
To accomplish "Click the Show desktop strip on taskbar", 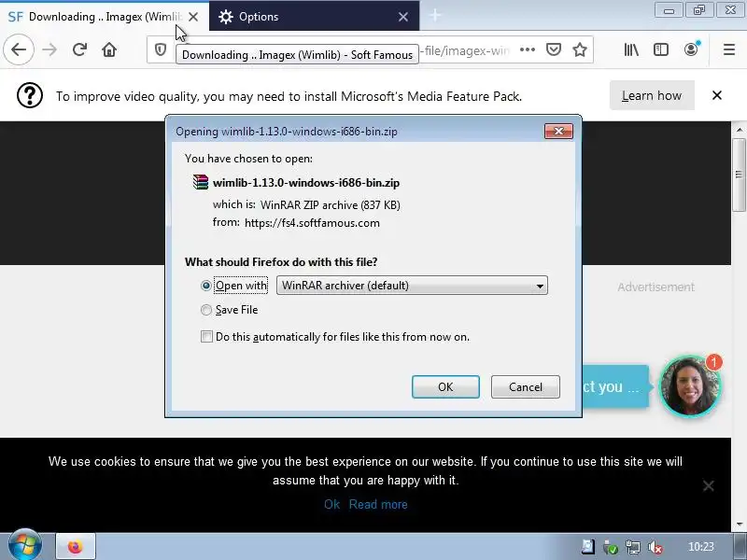I will pyautogui.click(x=740, y=547).
